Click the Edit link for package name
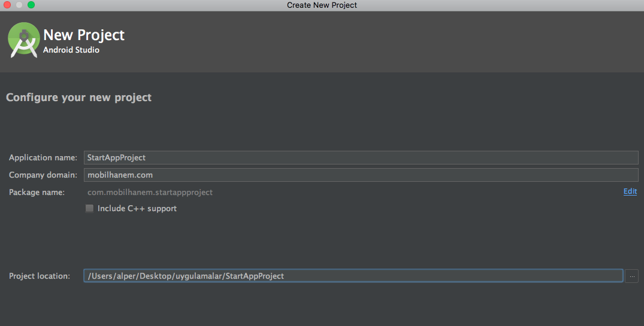 point(630,191)
